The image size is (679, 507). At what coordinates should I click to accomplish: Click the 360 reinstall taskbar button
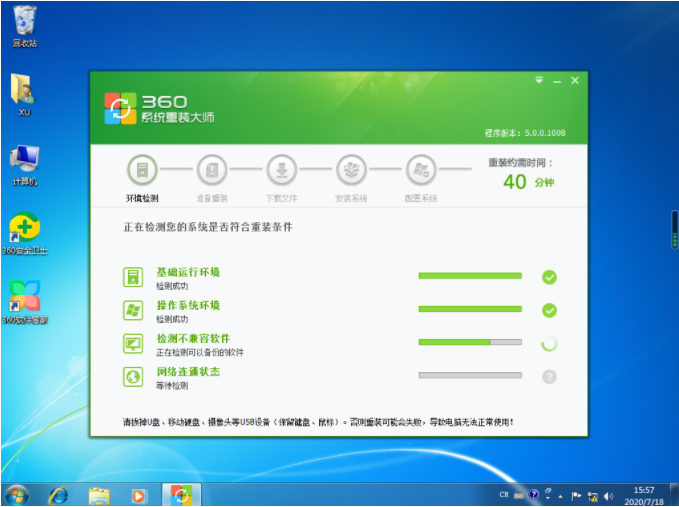(x=181, y=494)
